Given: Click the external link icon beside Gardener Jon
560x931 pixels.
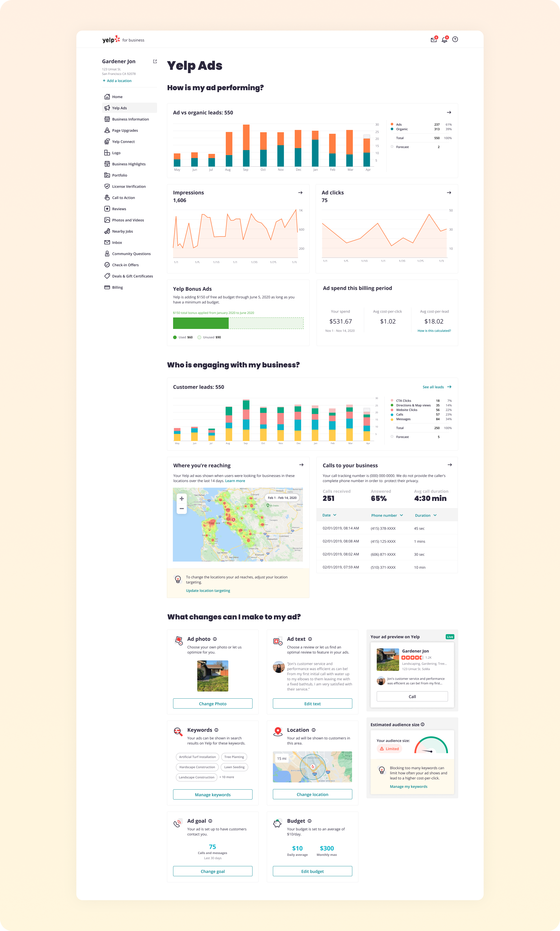Looking at the screenshot, I should coord(155,61).
